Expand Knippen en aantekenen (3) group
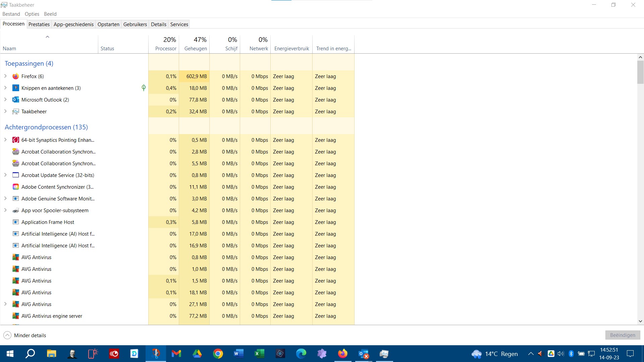This screenshot has width=644, height=362. (x=5, y=88)
